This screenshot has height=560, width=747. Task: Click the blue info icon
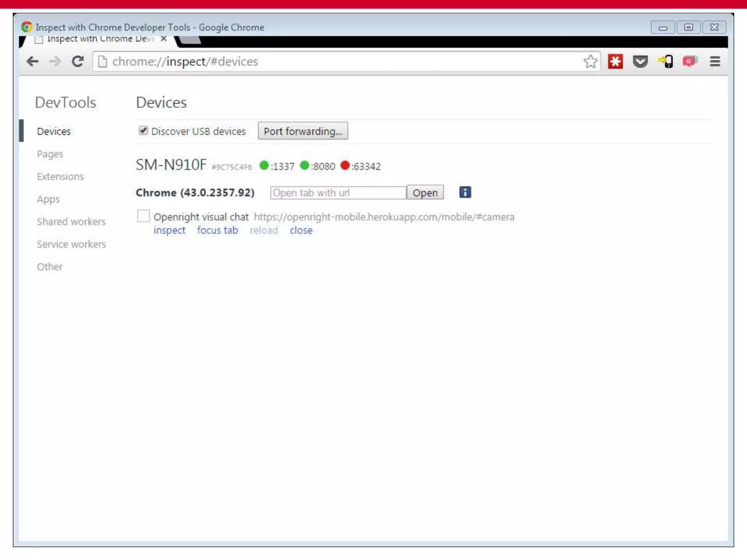[465, 192]
